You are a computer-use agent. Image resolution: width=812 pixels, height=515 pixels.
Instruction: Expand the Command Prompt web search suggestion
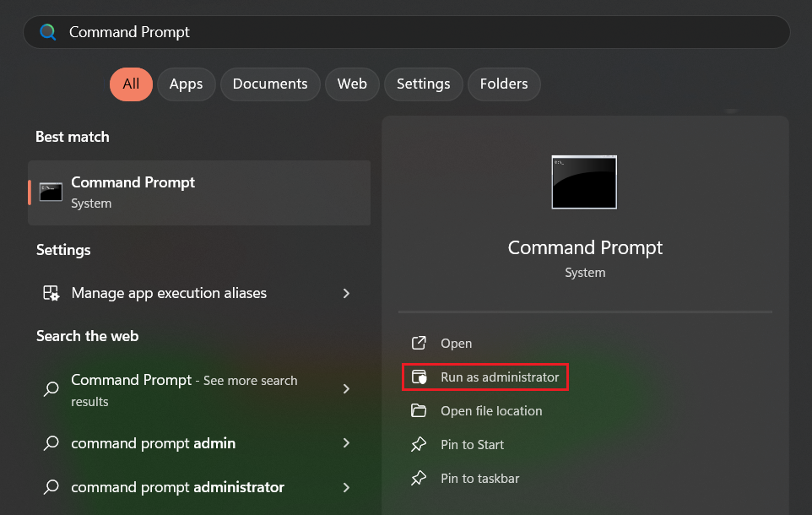(x=346, y=389)
